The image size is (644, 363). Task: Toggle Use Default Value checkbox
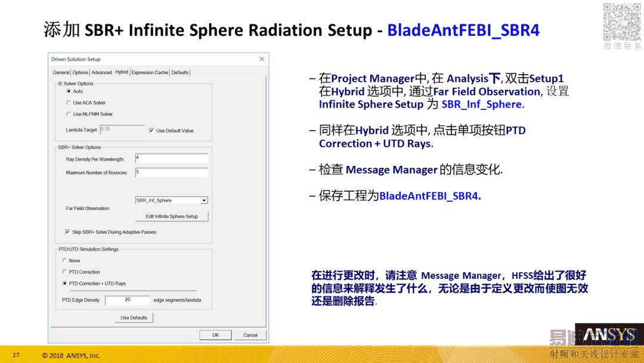click(151, 131)
